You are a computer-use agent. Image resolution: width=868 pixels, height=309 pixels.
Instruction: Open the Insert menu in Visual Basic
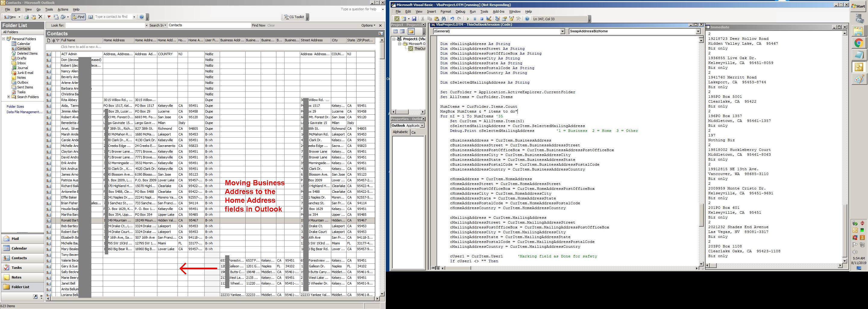(431, 11)
